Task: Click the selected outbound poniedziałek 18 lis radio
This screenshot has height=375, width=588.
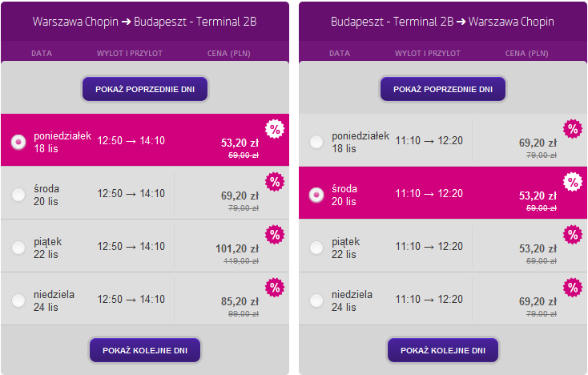Action: [18, 141]
